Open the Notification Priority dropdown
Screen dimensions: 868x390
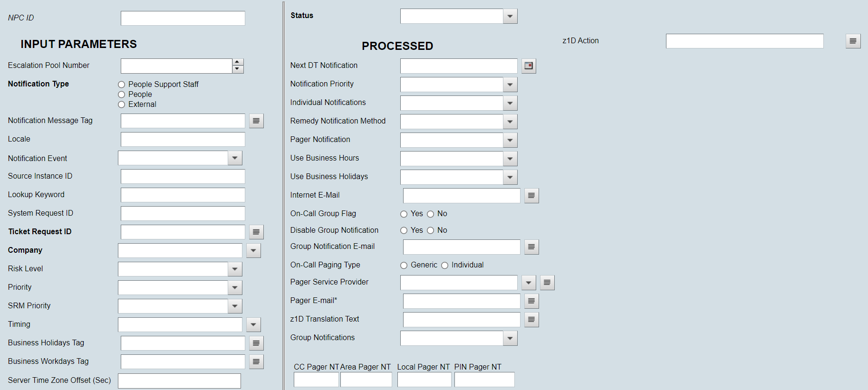pos(510,85)
